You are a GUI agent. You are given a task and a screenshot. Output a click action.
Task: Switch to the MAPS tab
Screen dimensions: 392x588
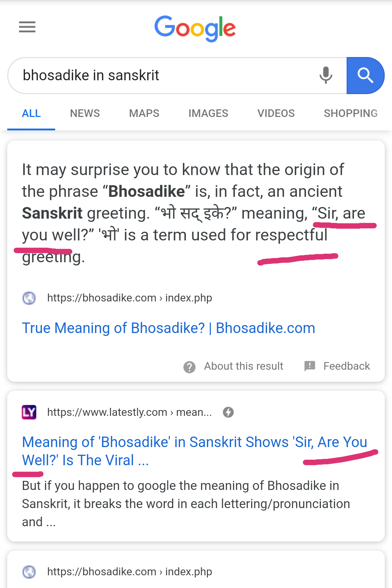(144, 113)
